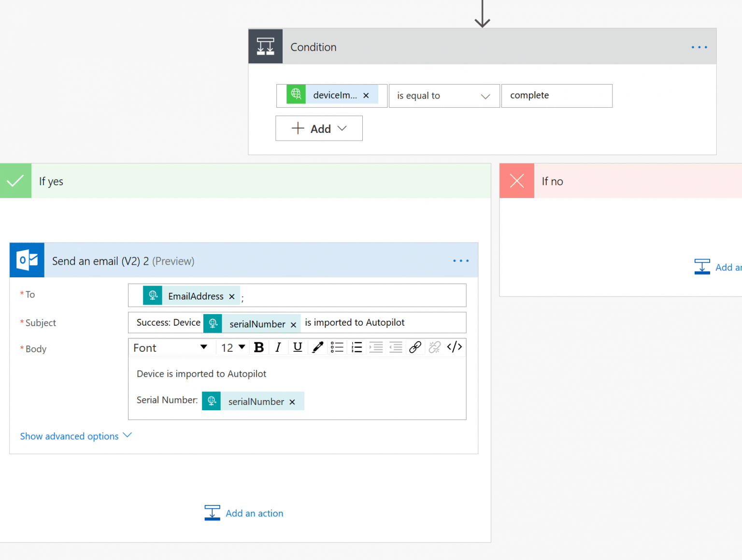Open the Font family dropdown

(x=171, y=347)
